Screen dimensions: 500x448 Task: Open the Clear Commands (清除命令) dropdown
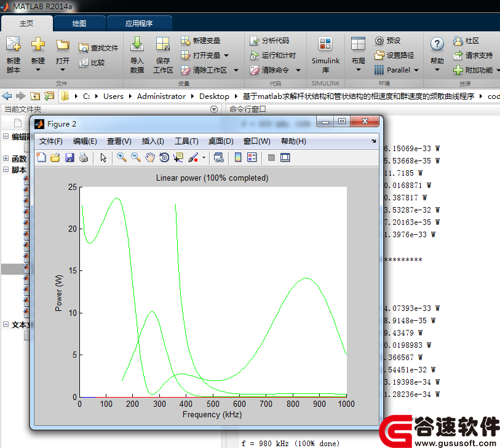coord(298,70)
